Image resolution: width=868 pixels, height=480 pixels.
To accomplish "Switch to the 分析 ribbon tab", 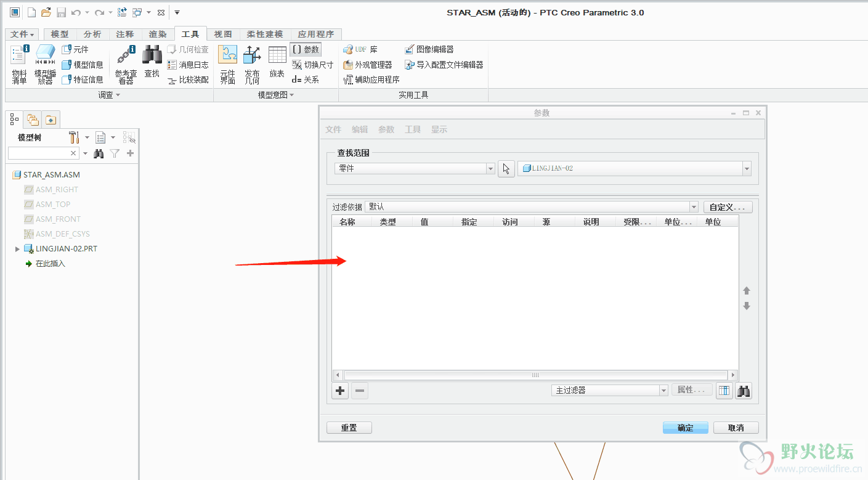I will tap(92, 35).
